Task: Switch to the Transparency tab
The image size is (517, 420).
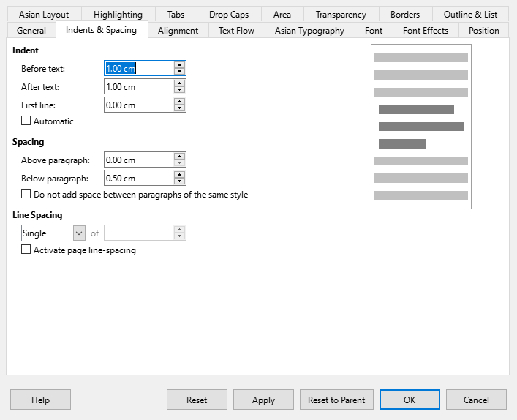Action: pyautogui.click(x=341, y=15)
